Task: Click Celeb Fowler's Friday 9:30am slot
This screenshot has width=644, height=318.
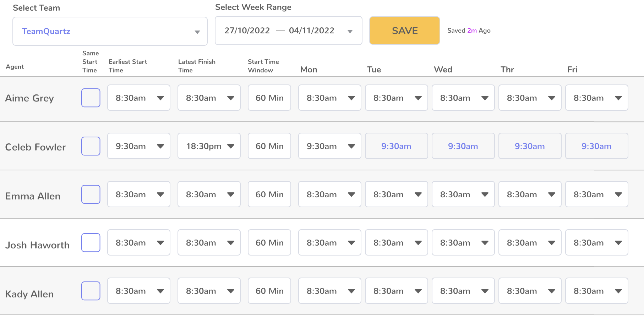Action: click(596, 146)
